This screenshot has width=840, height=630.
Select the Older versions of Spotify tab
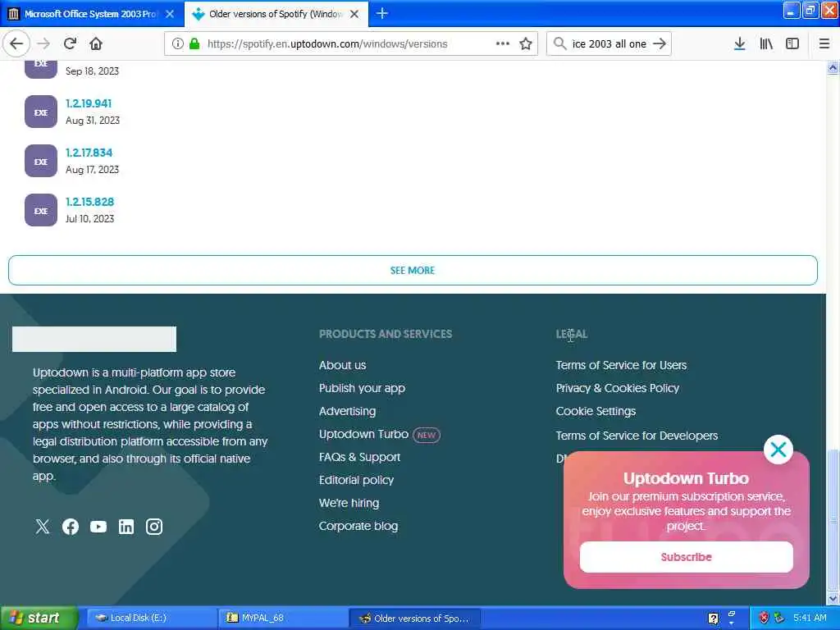pyautogui.click(x=276, y=14)
